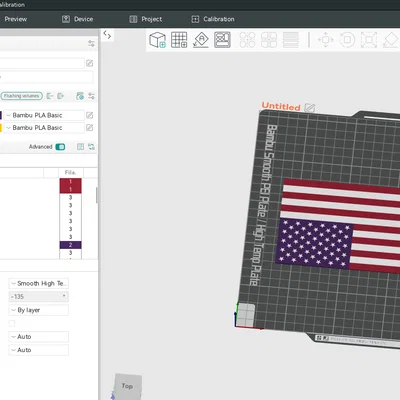Open the By layer print sequence dropdown
The height and width of the screenshot is (400, 400).
click(39, 310)
